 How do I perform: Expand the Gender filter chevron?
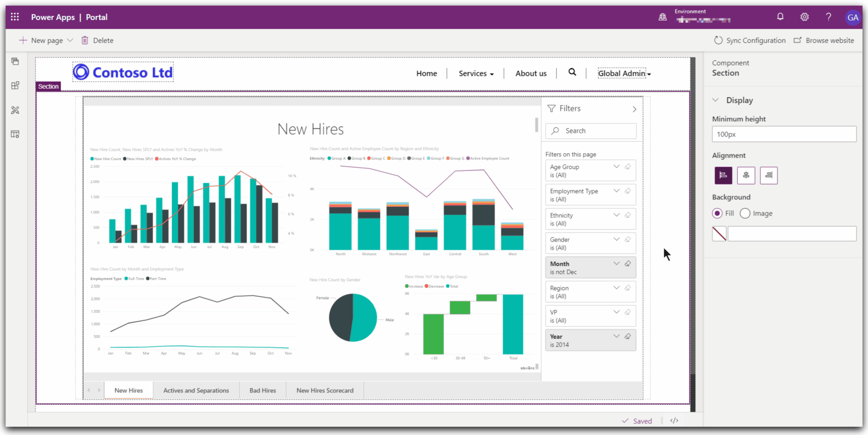617,239
